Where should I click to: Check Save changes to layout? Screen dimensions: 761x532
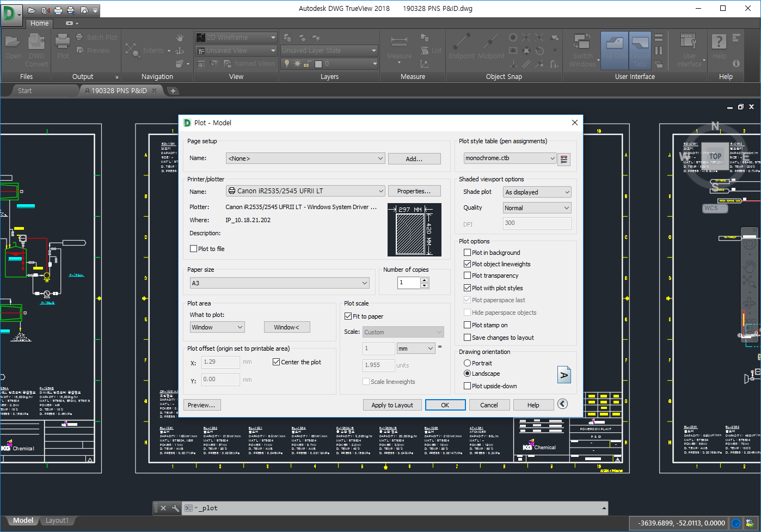(x=467, y=338)
